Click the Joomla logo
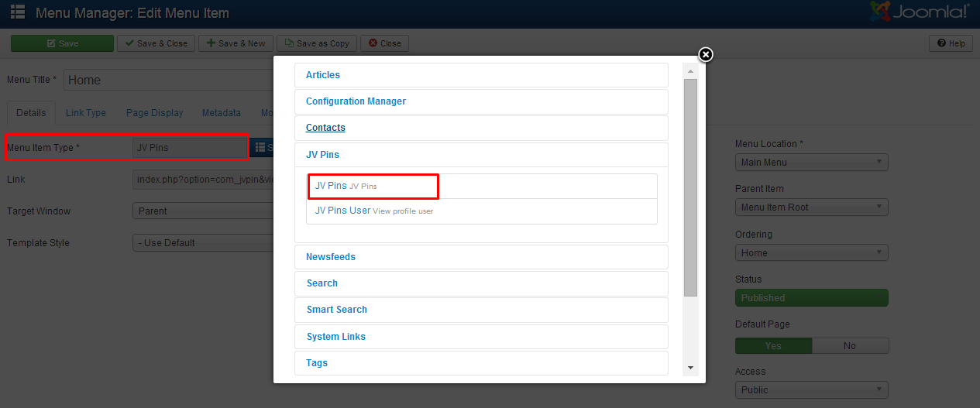The image size is (980, 408). pos(920,12)
